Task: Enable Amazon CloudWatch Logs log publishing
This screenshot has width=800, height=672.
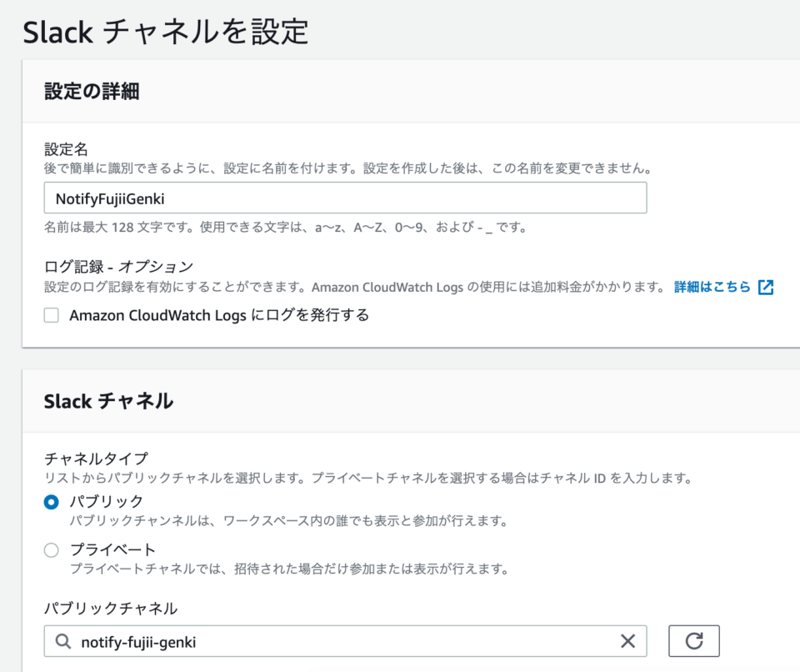Action: pyautogui.click(x=51, y=315)
